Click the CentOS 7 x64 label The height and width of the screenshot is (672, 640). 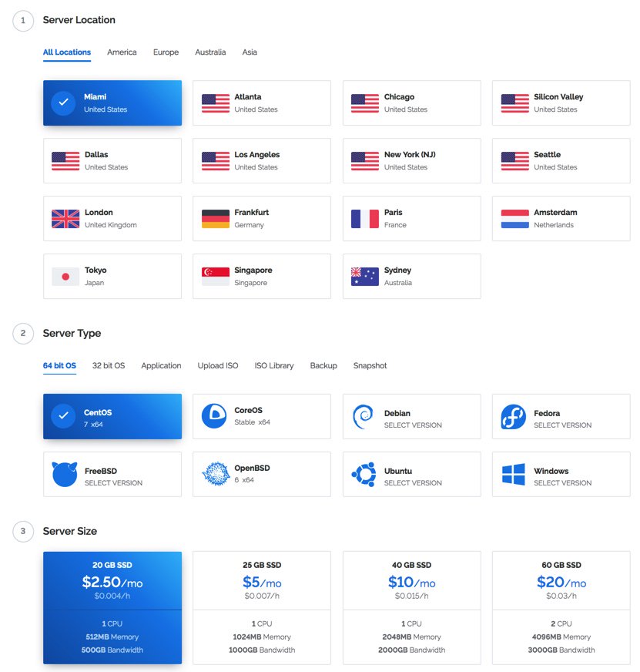click(x=93, y=425)
